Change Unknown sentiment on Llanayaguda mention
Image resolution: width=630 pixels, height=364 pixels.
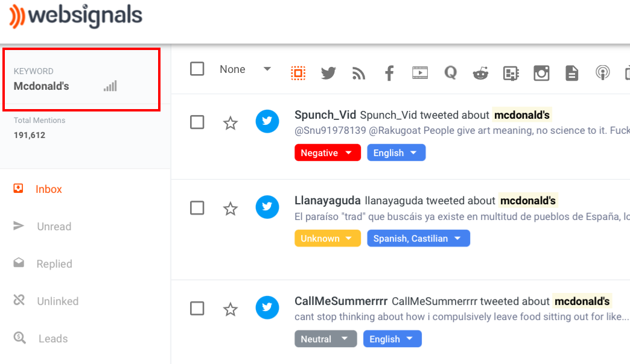pos(328,238)
